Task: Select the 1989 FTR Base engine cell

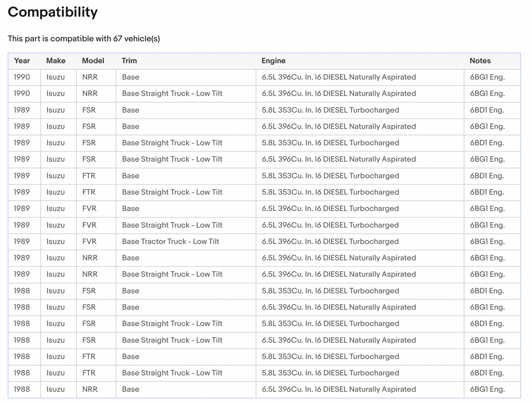Action: (x=330, y=176)
